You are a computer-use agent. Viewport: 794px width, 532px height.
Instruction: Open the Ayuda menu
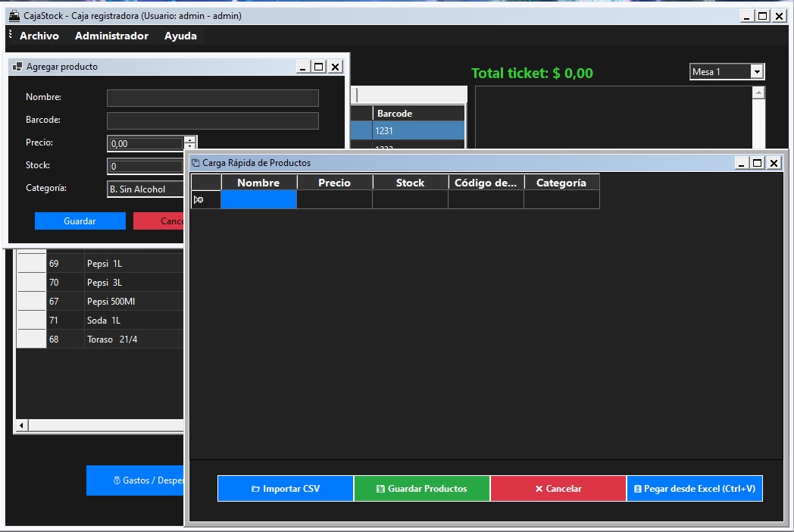[x=180, y=36]
